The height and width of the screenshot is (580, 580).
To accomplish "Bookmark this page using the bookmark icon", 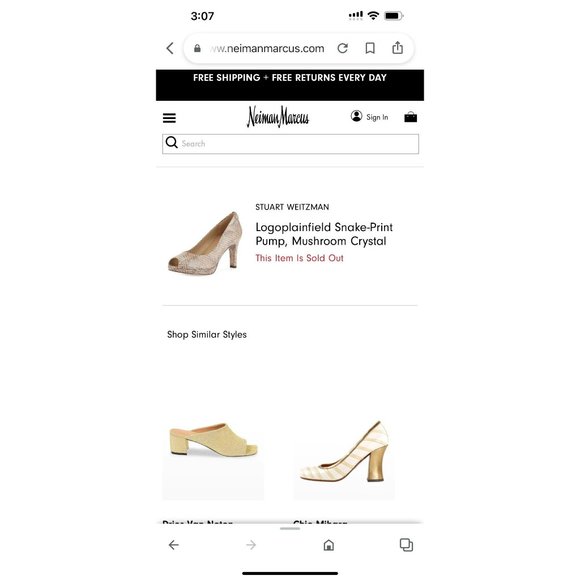I will pos(370,48).
